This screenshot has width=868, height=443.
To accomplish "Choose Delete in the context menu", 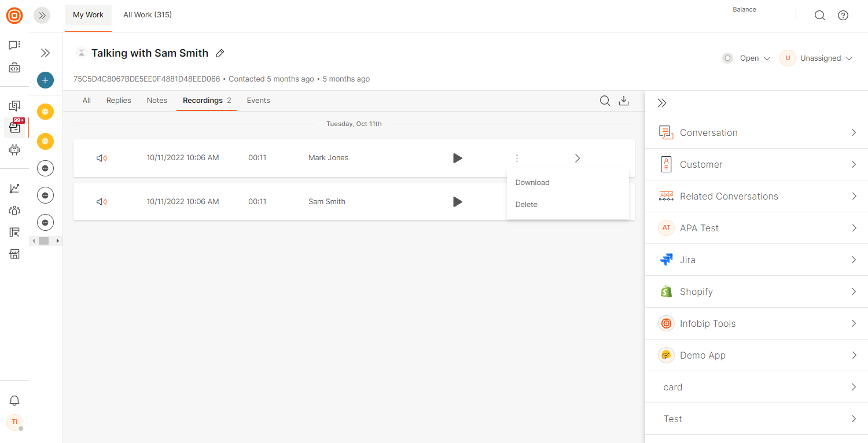I will click(x=527, y=204).
